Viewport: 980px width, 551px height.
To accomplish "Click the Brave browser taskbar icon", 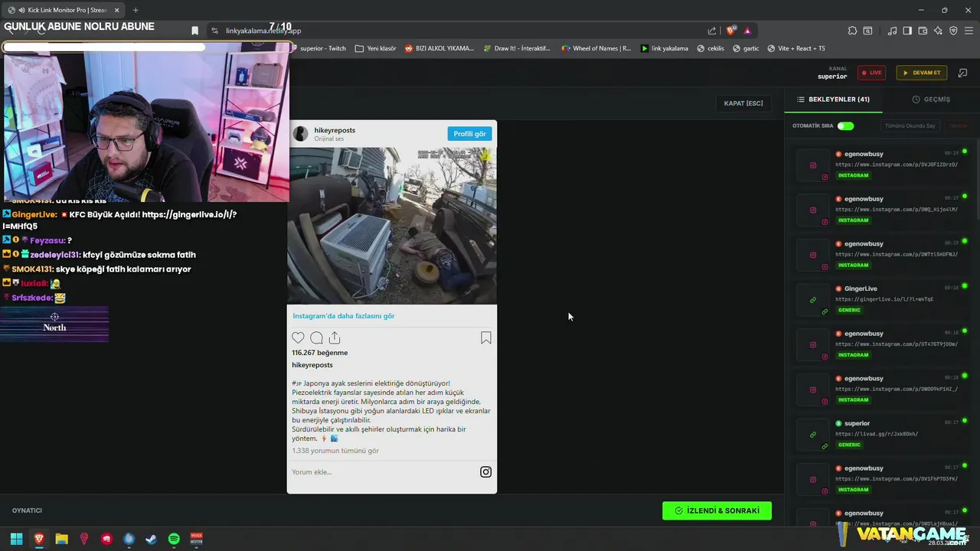I will 39,539.
